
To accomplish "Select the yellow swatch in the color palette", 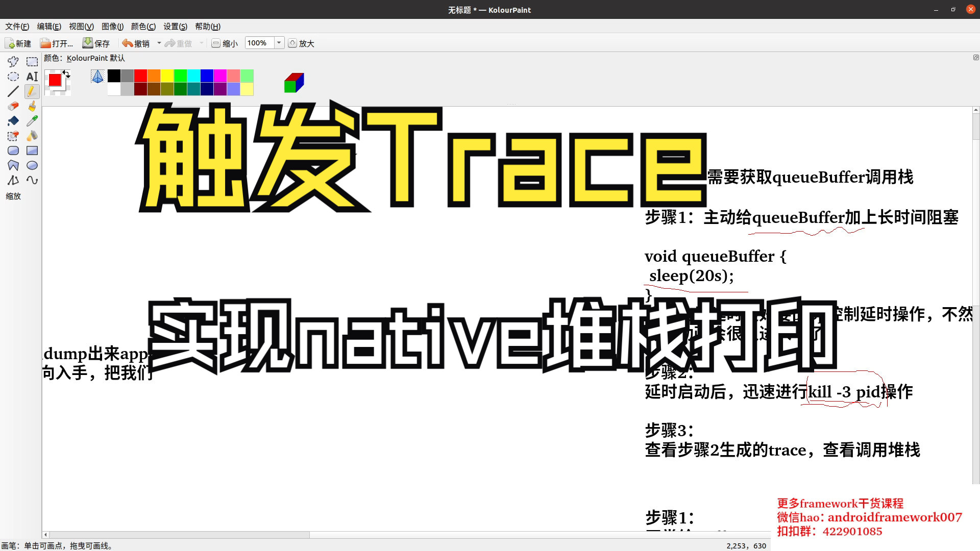I will 167,76.
